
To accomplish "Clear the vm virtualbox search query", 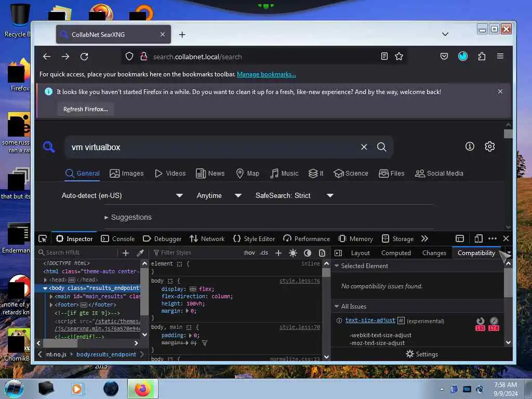I will click(364, 147).
